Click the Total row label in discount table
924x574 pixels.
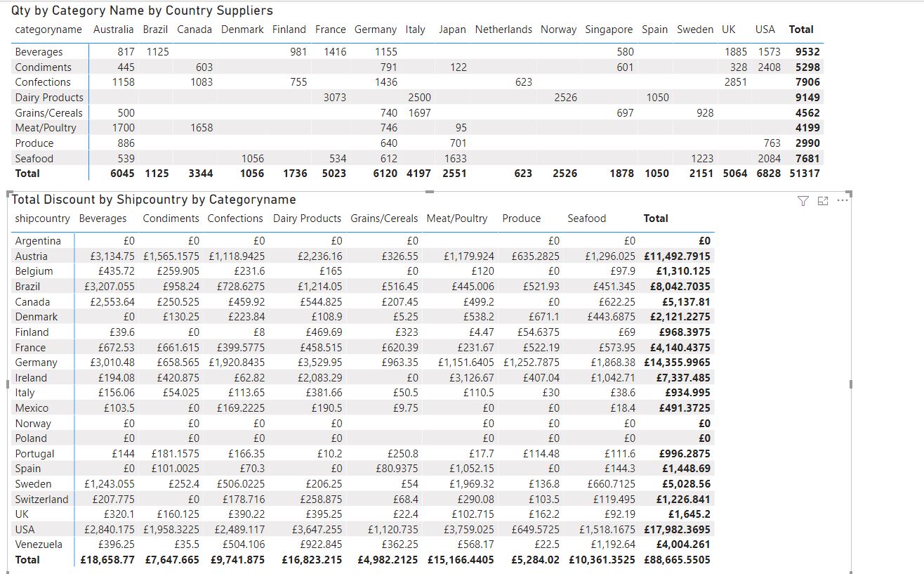click(x=27, y=560)
